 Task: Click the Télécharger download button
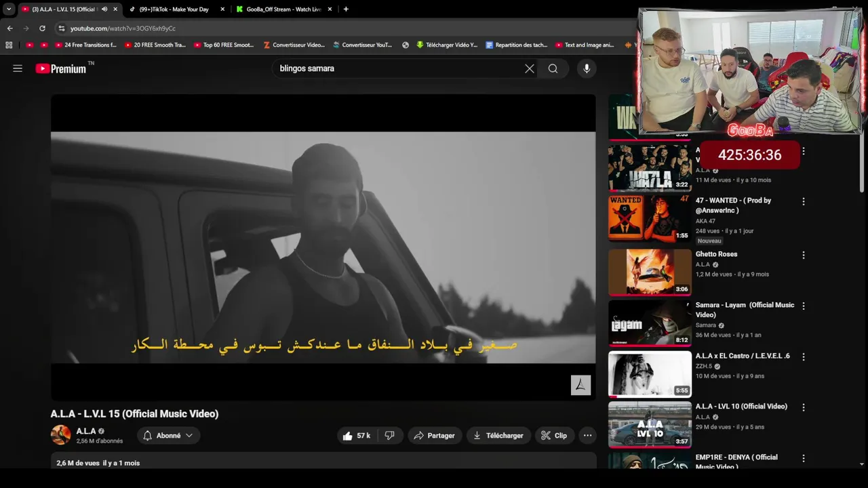click(x=498, y=436)
